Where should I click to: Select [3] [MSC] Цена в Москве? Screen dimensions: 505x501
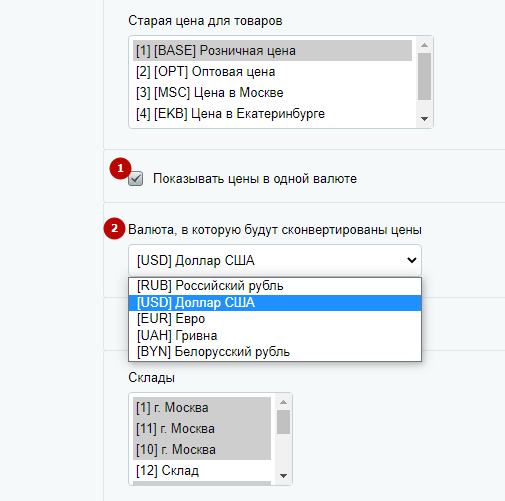[x=272, y=93]
